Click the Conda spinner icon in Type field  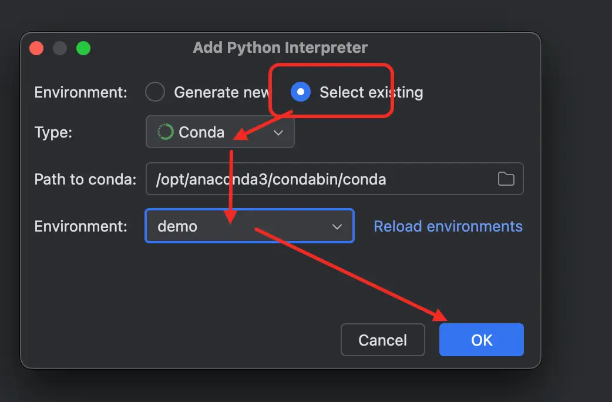[166, 132]
